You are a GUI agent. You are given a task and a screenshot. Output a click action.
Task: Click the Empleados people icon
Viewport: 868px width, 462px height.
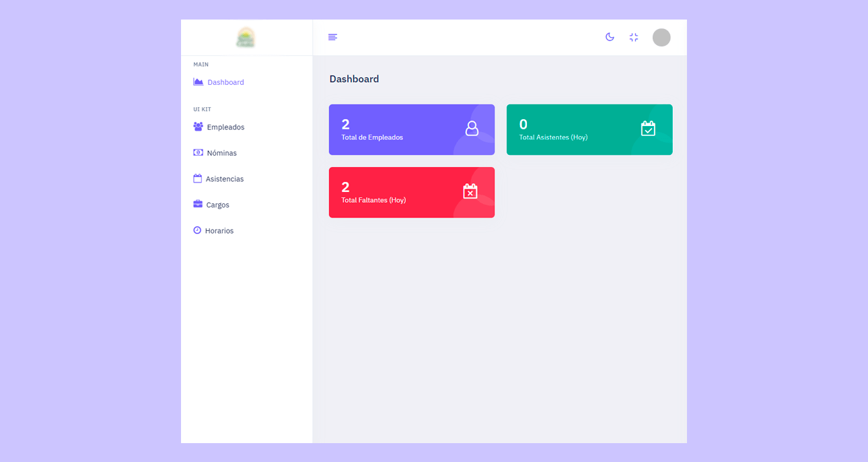pos(198,127)
